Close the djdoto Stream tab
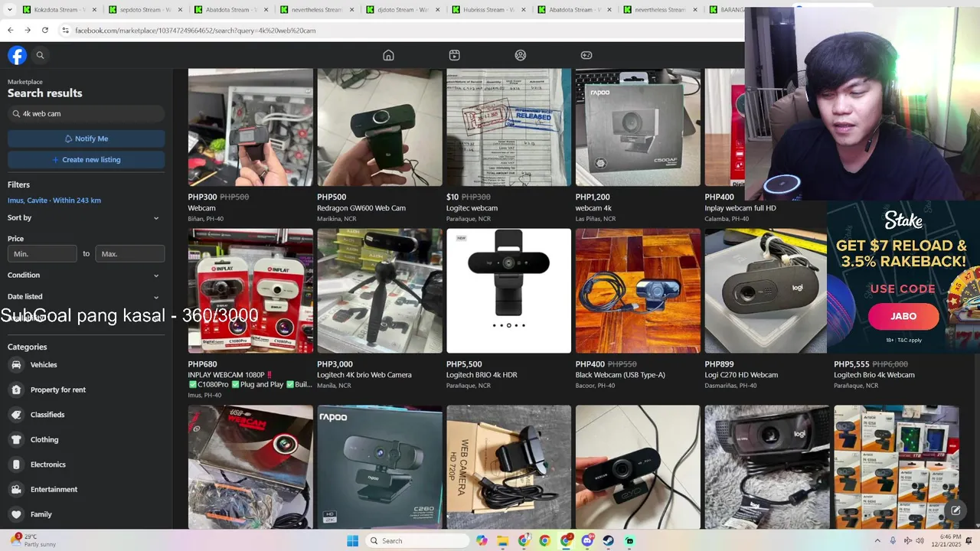Image resolution: width=980 pixels, height=551 pixels. pos(437,10)
